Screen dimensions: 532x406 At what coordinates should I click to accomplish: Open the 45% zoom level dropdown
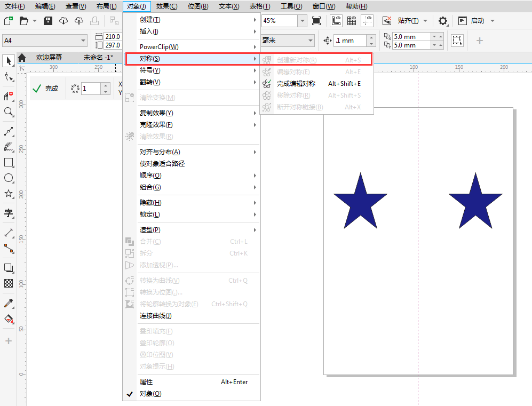(302, 20)
